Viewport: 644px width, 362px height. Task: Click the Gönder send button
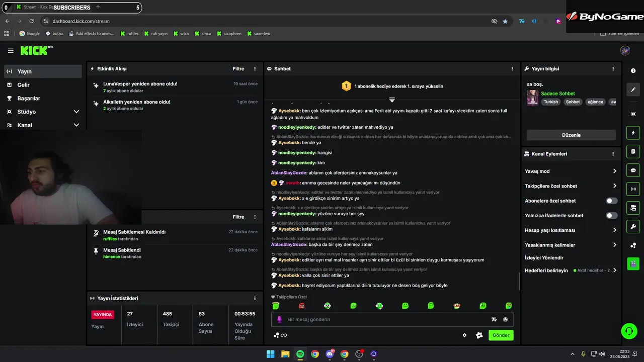click(501, 335)
